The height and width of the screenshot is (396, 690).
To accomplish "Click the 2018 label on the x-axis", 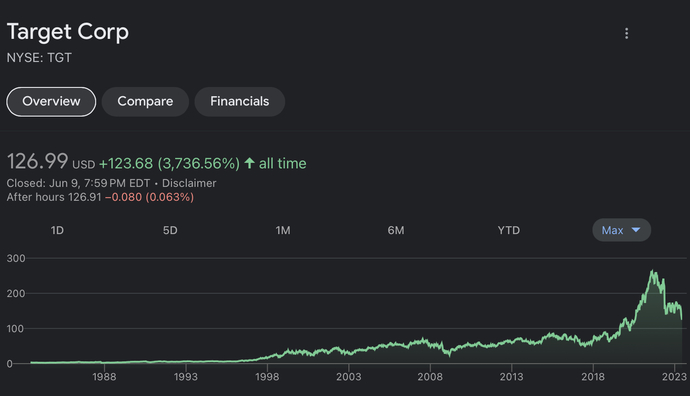I will [x=593, y=377].
